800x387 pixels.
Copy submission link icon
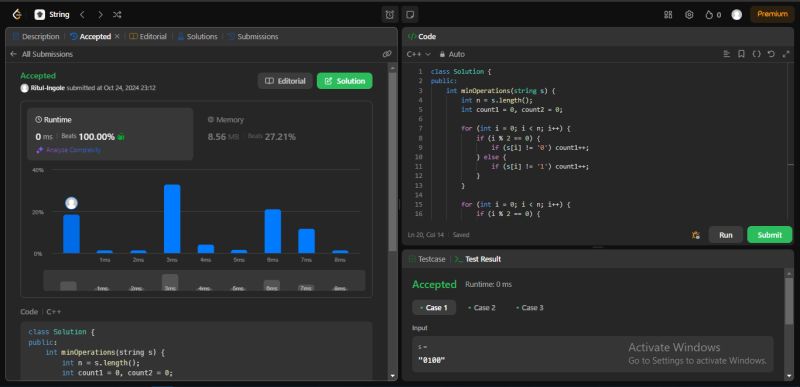tap(387, 54)
